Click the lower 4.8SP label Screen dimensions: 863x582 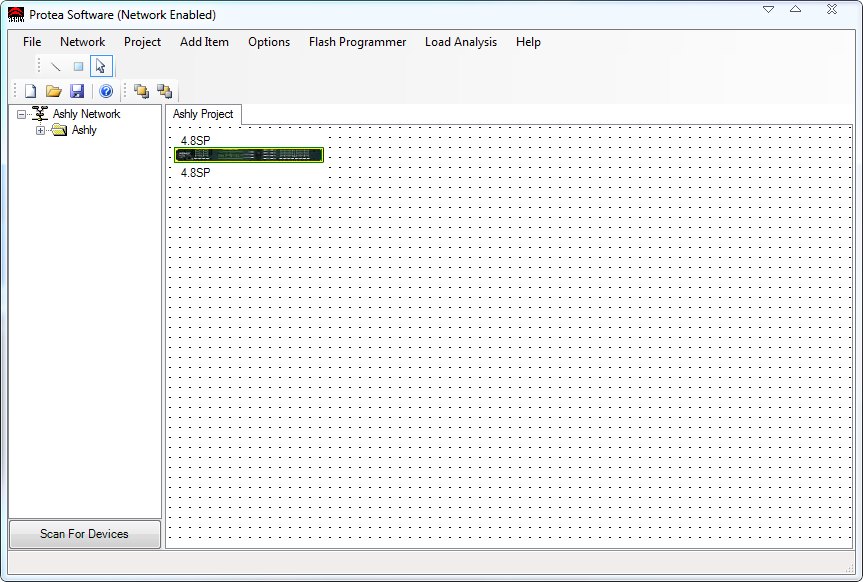(x=195, y=172)
